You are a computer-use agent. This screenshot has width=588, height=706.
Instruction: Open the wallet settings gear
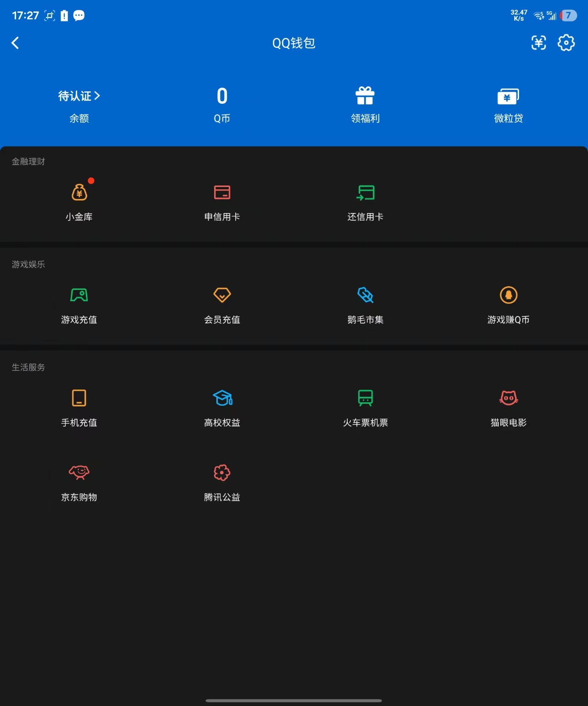click(x=566, y=43)
